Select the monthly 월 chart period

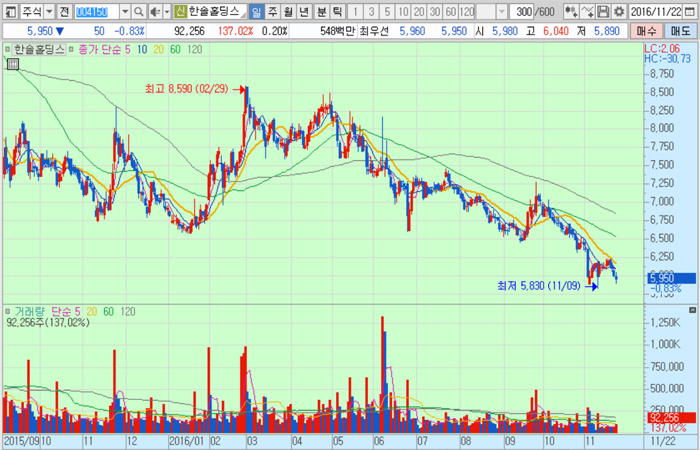point(289,10)
